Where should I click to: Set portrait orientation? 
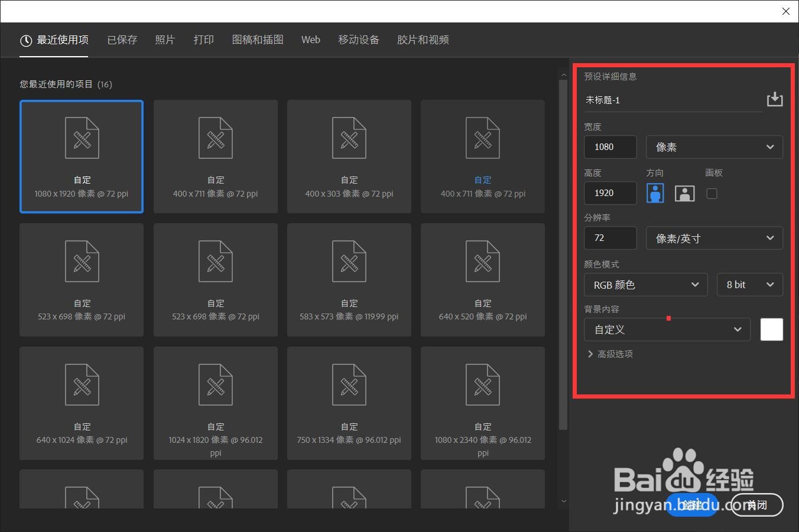(x=655, y=193)
